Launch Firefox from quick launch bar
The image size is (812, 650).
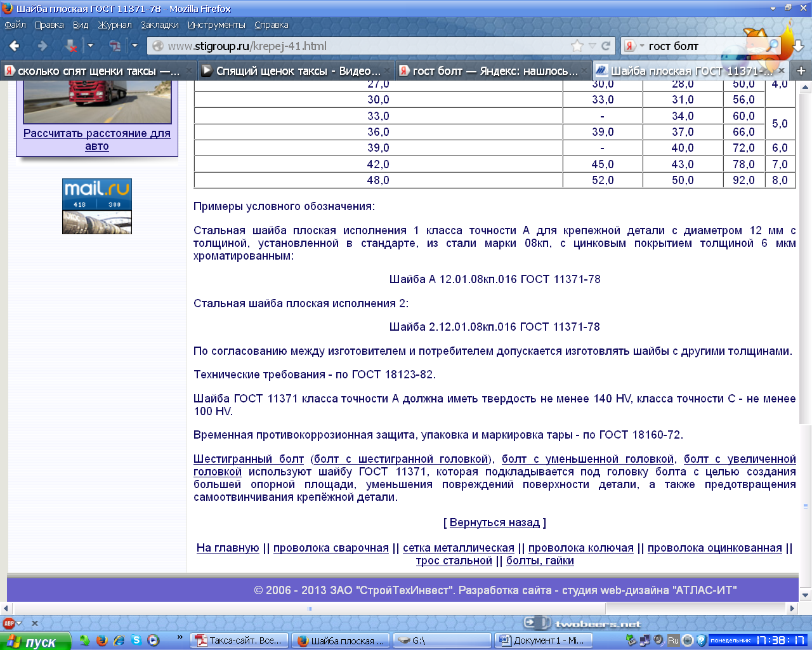[101, 640]
